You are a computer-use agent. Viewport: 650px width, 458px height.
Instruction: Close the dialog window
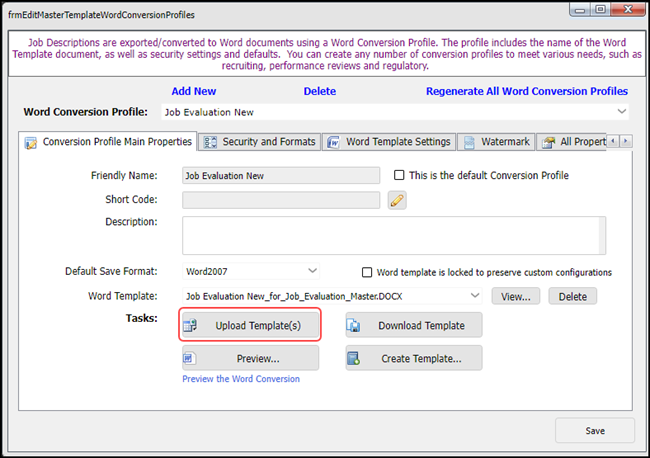[628, 10]
